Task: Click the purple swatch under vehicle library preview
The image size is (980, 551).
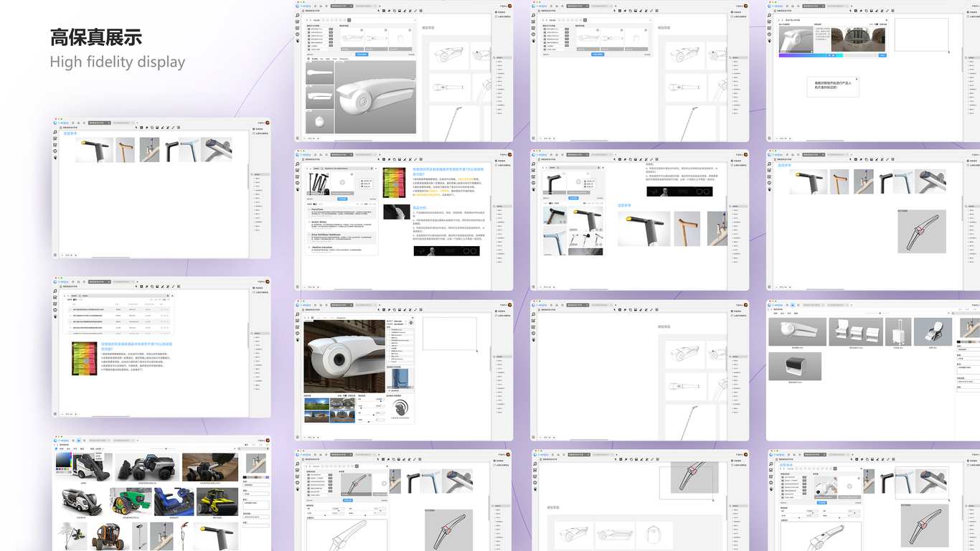Action: pyautogui.click(x=267, y=477)
